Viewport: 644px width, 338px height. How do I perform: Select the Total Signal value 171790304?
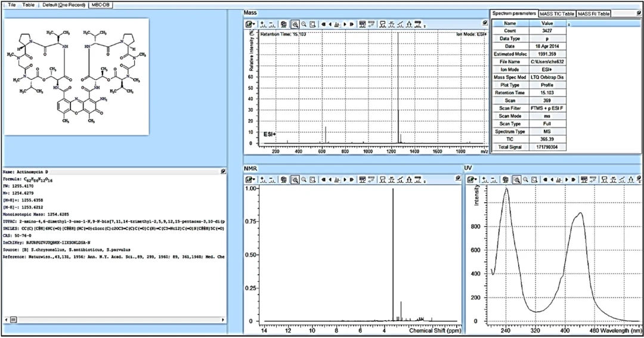[547, 147]
